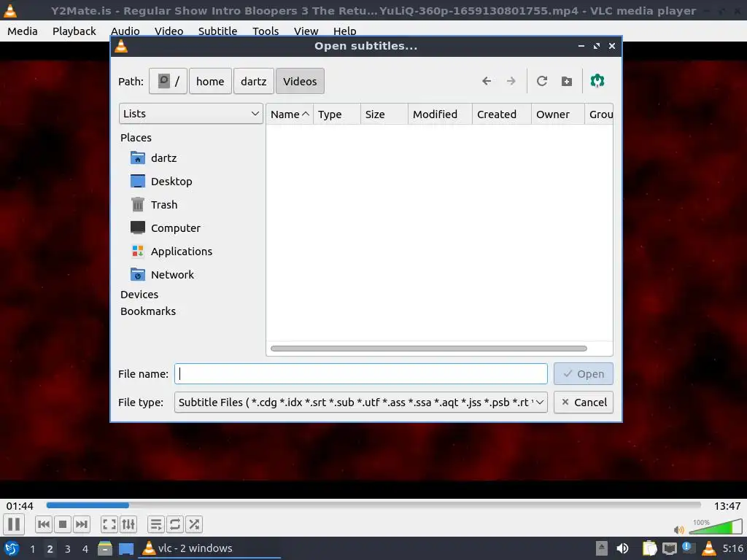747x560 pixels.
Task: Expand the Bookmarks section
Action: point(147,311)
